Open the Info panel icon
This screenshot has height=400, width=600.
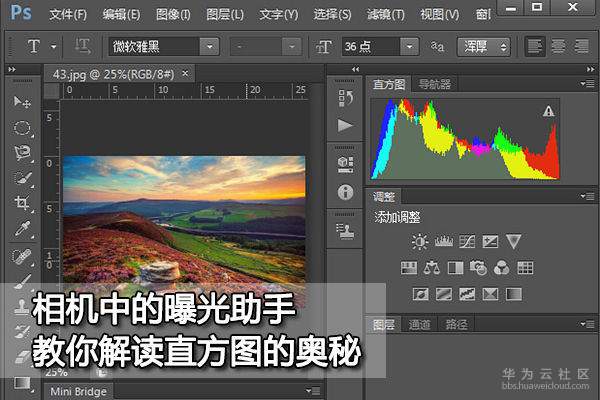coord(345,192)
